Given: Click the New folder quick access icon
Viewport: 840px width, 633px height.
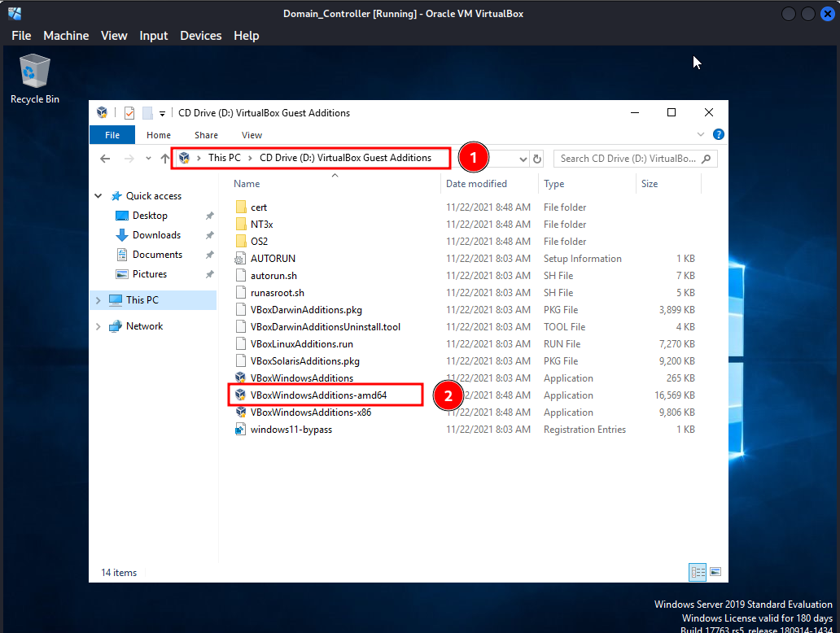Looking at the screenshot, I should 147,113.
